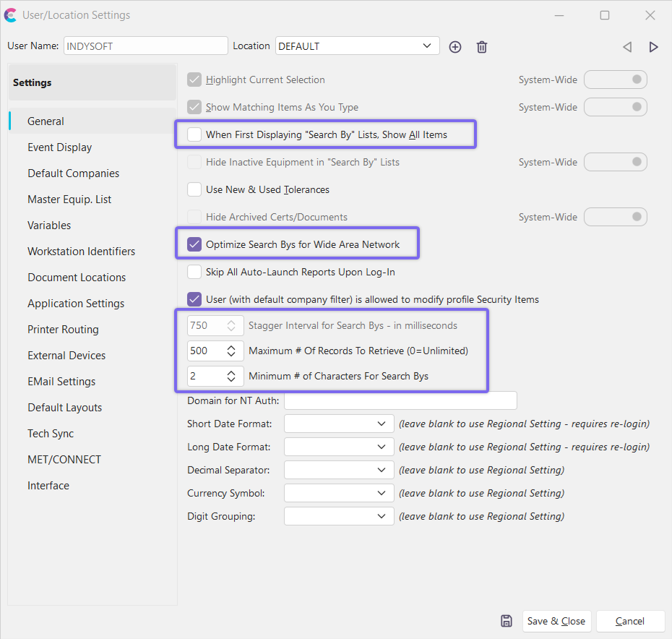Click the save floppy disk icon
The image size is (672, 639).
(507, 621)
